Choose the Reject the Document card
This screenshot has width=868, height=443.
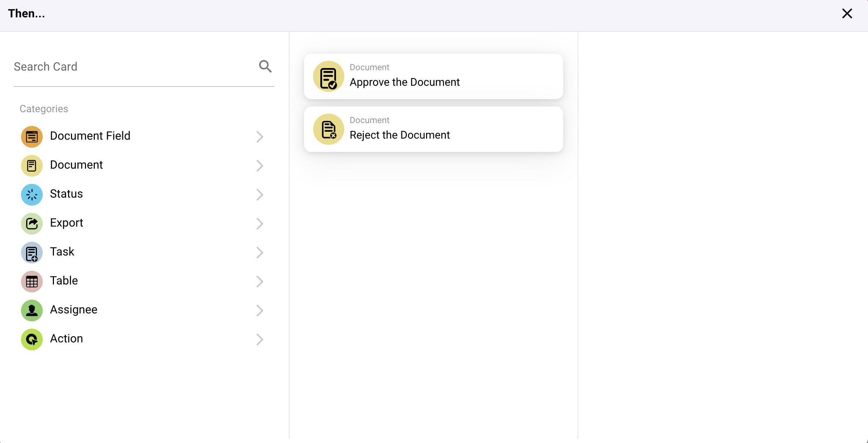click(433, 129)
